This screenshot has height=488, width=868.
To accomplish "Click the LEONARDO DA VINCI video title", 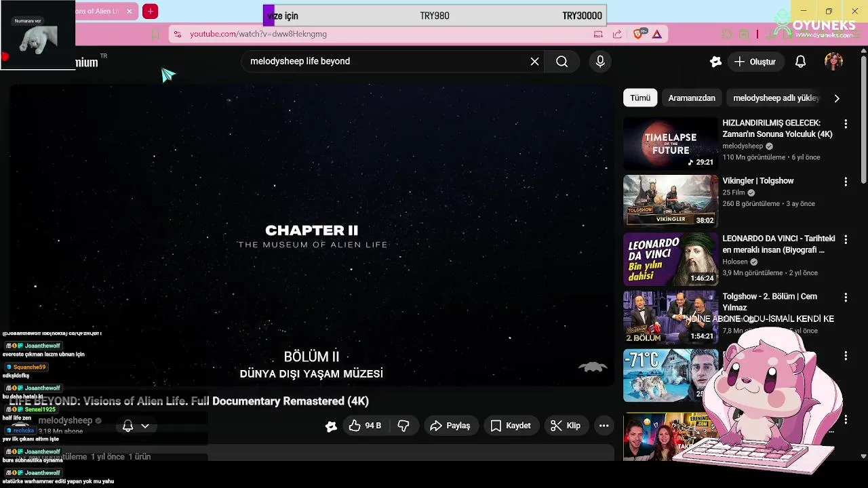I will 778,244.
